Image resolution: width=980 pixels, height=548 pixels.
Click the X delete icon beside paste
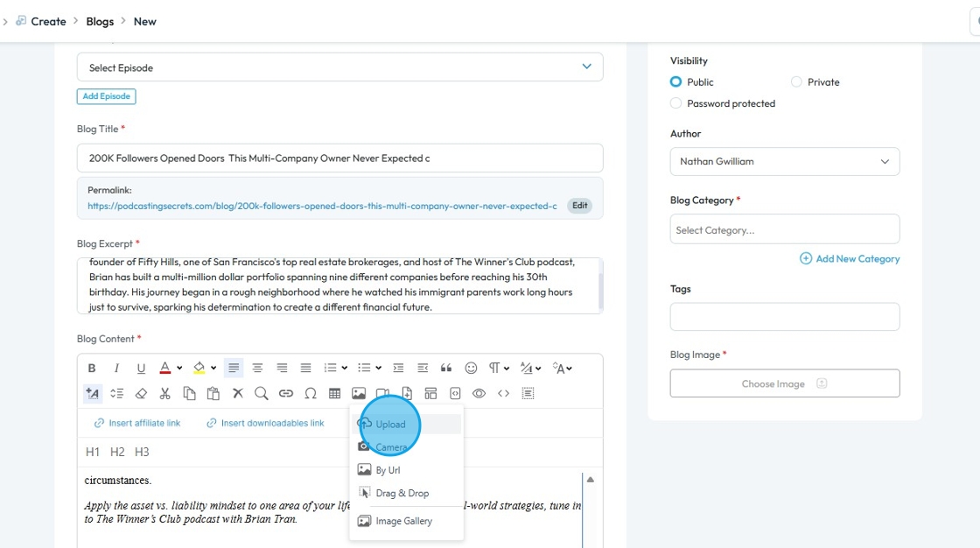click(x=237, y=393)
